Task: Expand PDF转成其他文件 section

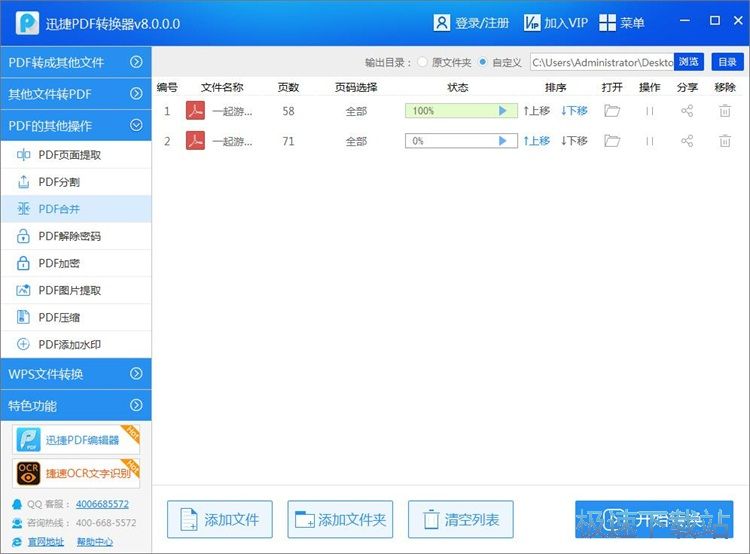Action: [x=76, y=62]
